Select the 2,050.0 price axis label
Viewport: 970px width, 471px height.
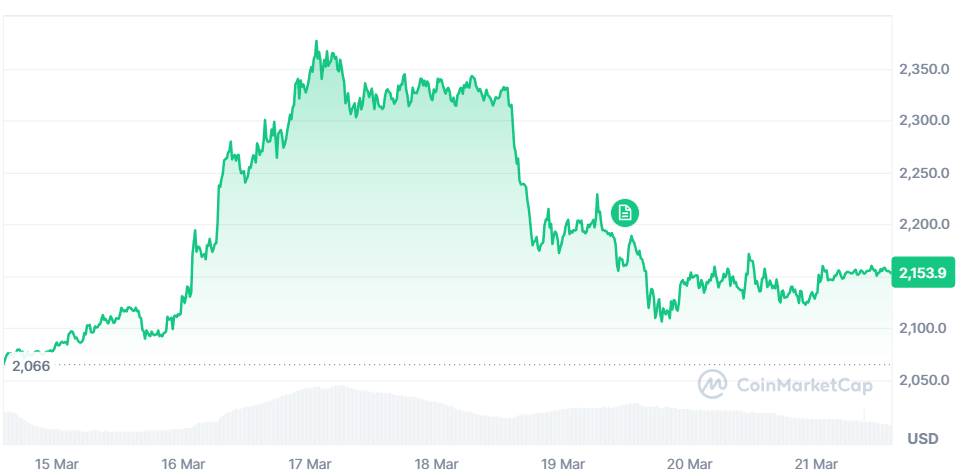923,380
